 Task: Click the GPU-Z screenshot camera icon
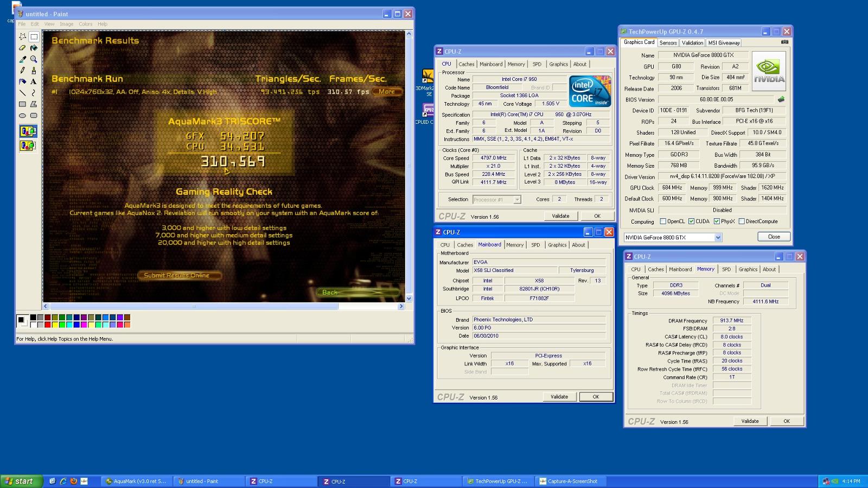[784, 42]
